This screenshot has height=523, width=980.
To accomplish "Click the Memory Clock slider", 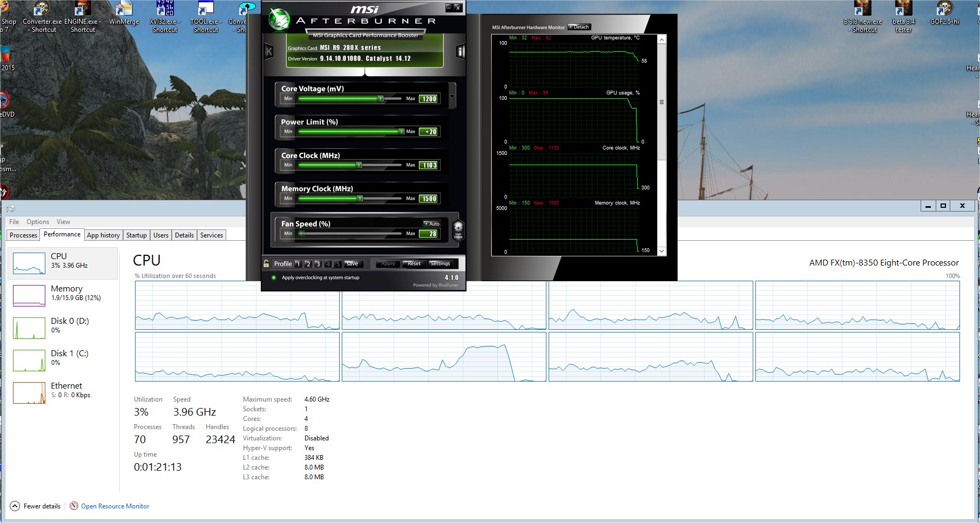I will coord(350,199).
